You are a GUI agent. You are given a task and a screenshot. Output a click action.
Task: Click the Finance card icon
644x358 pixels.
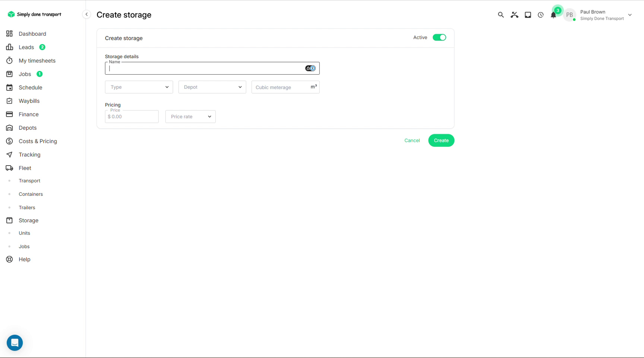pos(9,114)
